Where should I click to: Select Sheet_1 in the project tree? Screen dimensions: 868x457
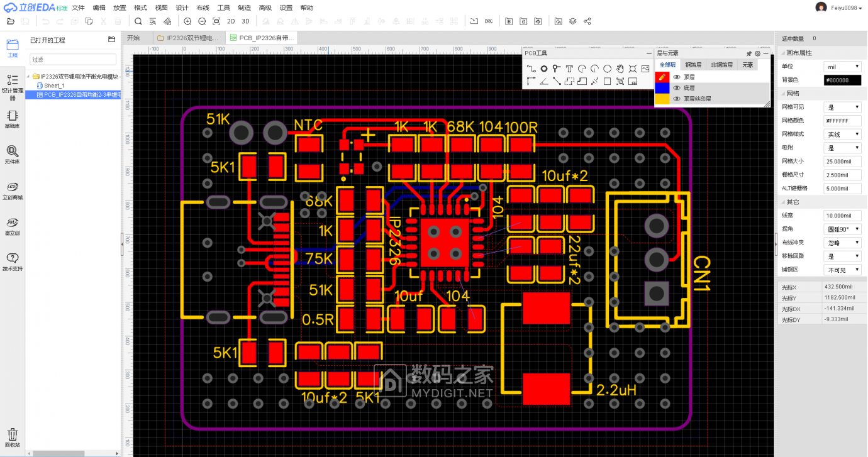point(53,85)
